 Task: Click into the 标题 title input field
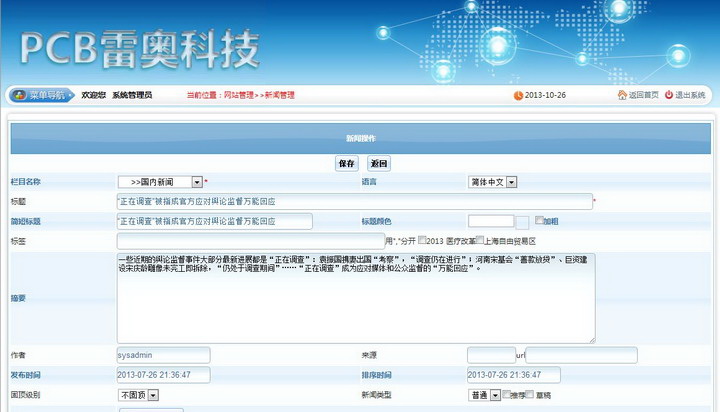(354, 202)
